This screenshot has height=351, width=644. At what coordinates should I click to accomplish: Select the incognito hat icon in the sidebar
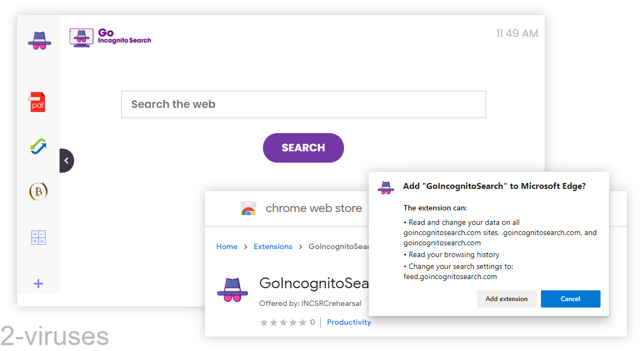click(x=38, y=40)
